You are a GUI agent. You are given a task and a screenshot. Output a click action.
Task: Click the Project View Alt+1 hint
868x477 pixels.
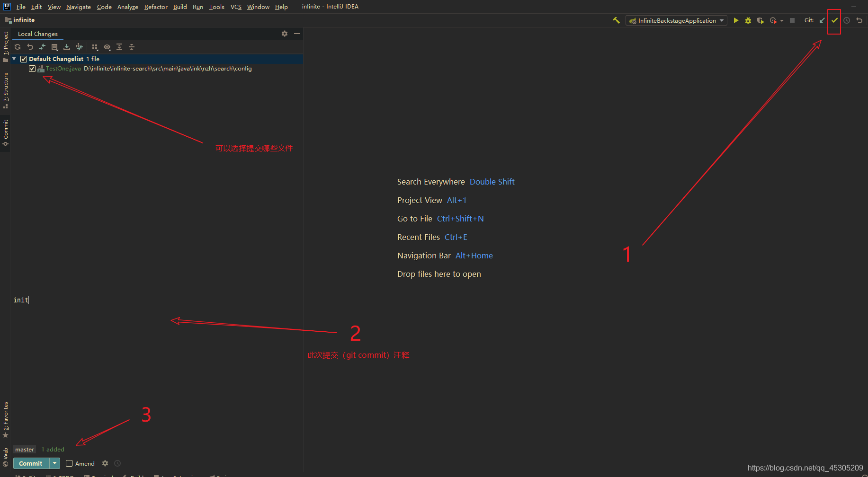[432, 200]
